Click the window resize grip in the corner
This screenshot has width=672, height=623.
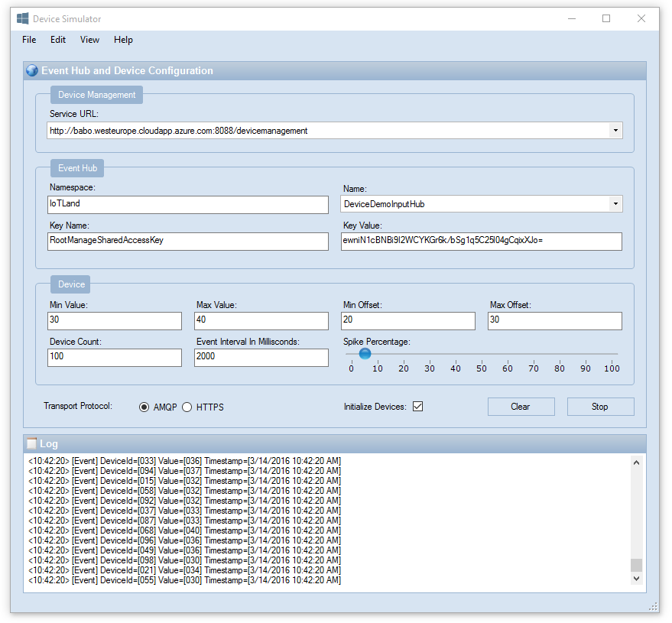(x=653, y=607)
